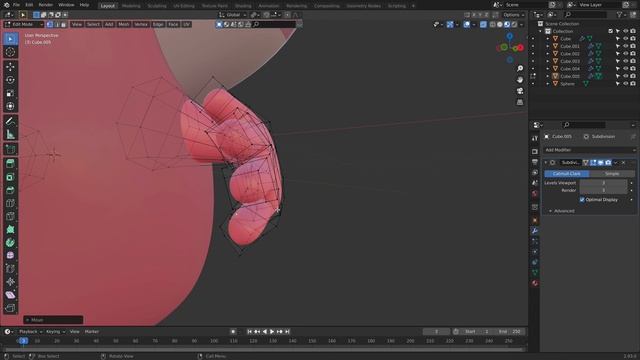Open the Global transform orientation dropdown
Viewport: 640px width, 360px height.
point(233,15)
